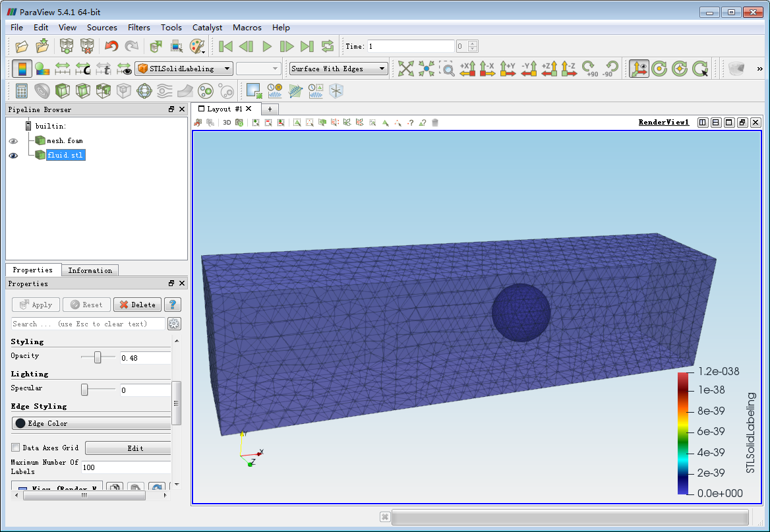The height and width of the screenshot is (532, 770).
Task: Click the Save Data icon
Action: pyautogui.click(x=42, y=46)
